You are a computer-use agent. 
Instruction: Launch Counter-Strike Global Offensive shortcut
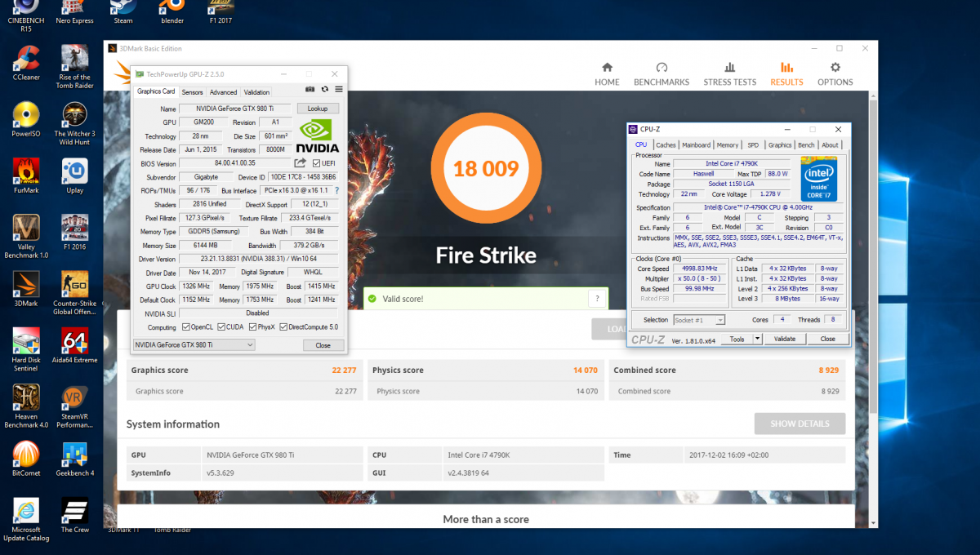coord(75,295)
